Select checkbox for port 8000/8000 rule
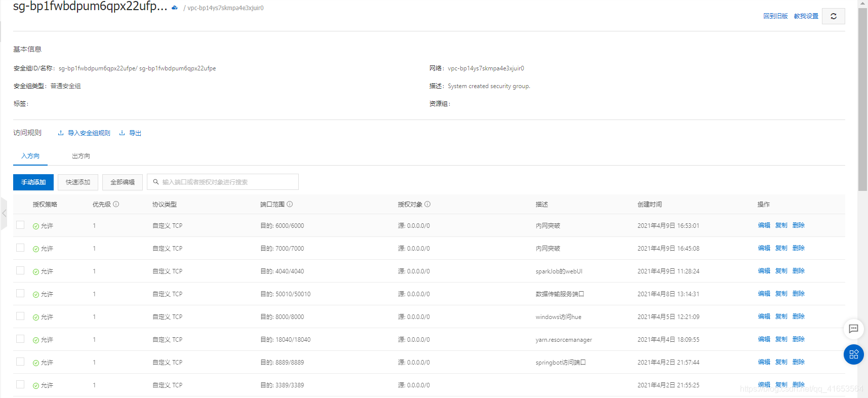This screenshot has height=398, width=868. coord(20,316)
